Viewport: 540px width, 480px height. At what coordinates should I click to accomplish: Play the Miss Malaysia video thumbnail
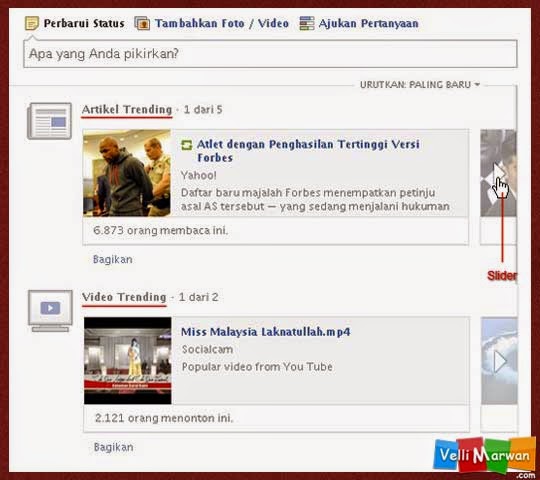(x=128, y=361)
